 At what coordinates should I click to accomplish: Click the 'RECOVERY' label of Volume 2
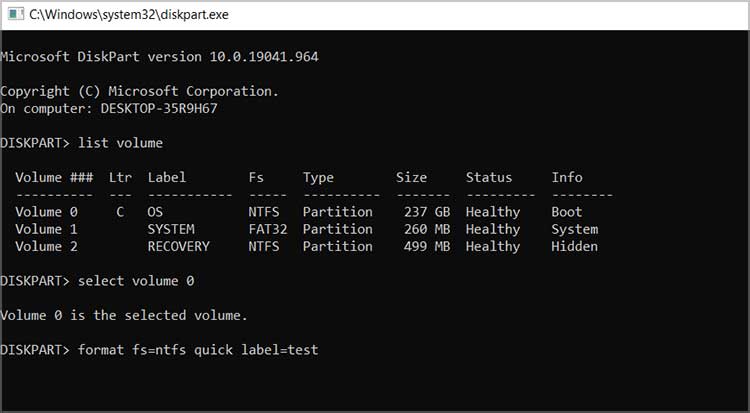tap(178, 246)
